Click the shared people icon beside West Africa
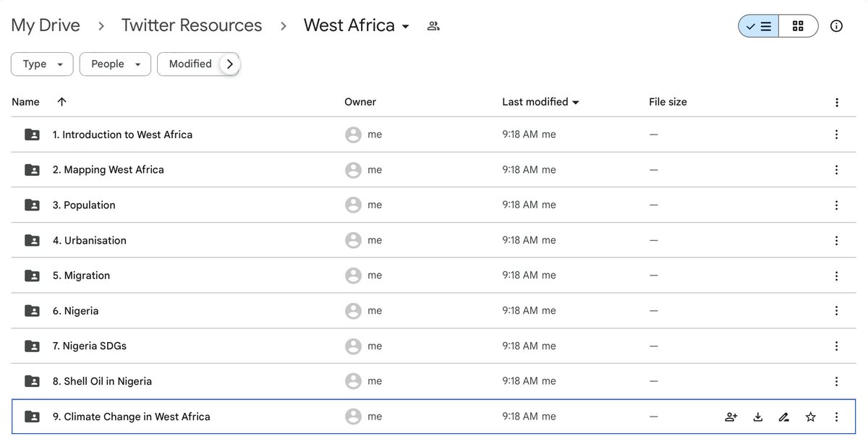 click(x=433, y=26)
